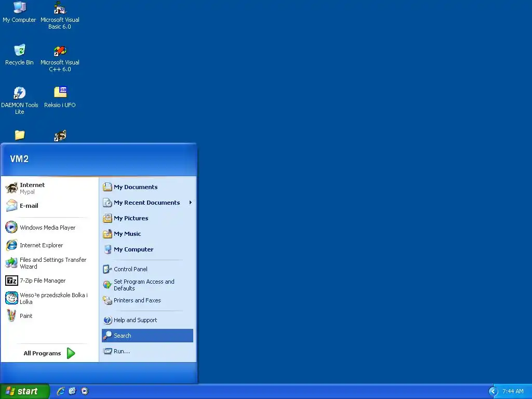Select the Reksio i UFO iso file
Image resolution: width=532 pixels, height=399 pixels.
click(x=60, y=97)
